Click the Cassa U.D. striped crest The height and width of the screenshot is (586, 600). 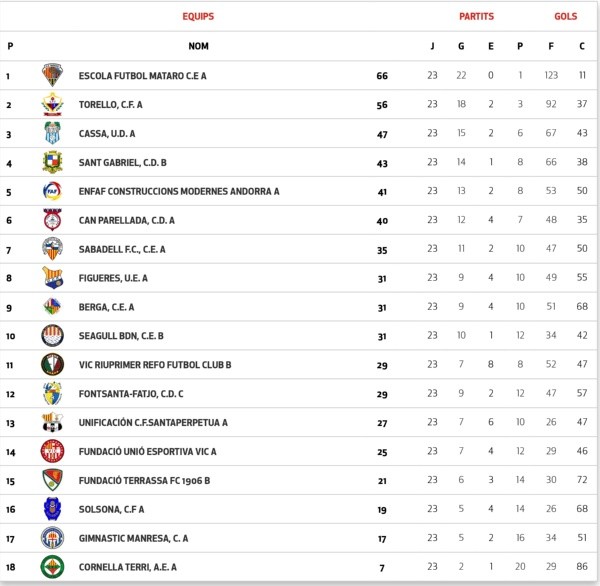pyautogui.click(x=52, y=133)
